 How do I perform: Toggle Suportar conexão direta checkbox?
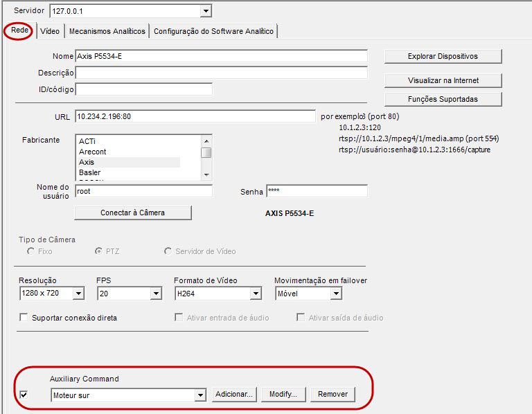tap(24, 317)
